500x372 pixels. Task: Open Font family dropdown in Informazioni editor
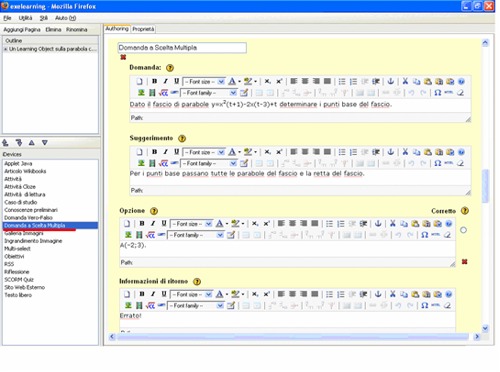tap(196, 306)
